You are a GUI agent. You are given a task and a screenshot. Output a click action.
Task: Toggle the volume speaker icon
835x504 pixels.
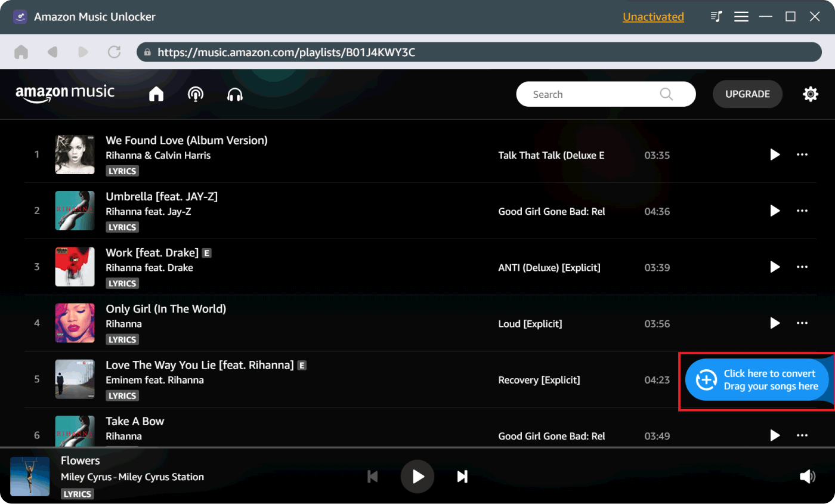[807, 476]
